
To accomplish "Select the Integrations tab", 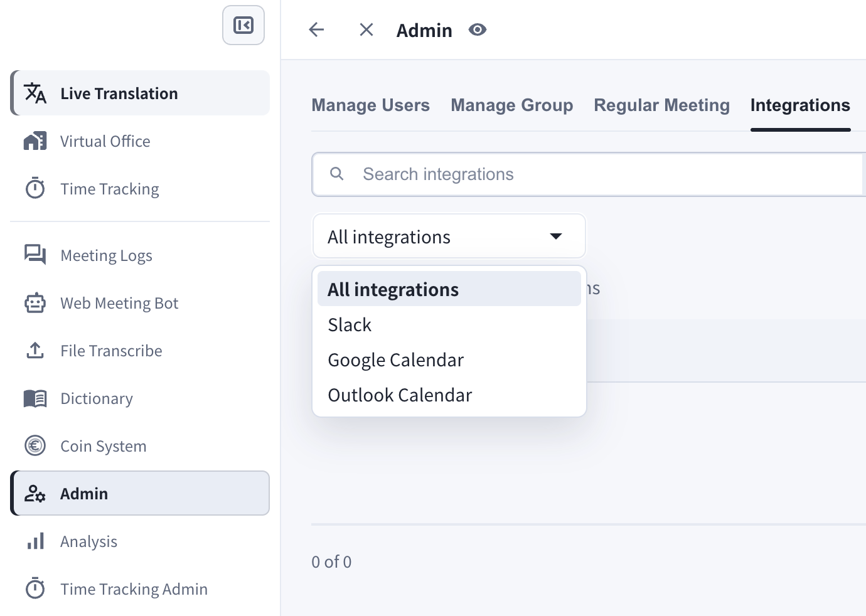I will coord(800,105).
